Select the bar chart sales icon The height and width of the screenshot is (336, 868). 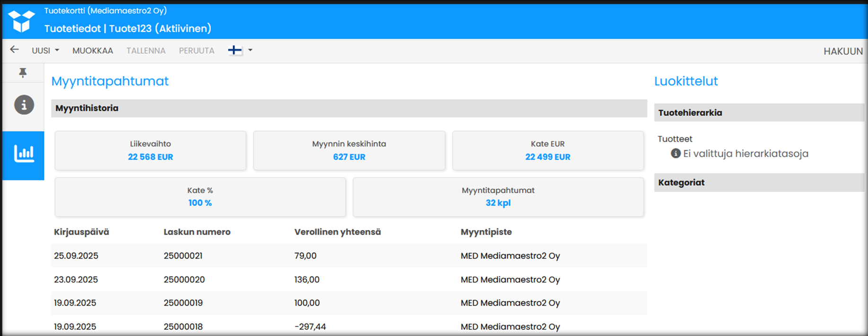24,154
